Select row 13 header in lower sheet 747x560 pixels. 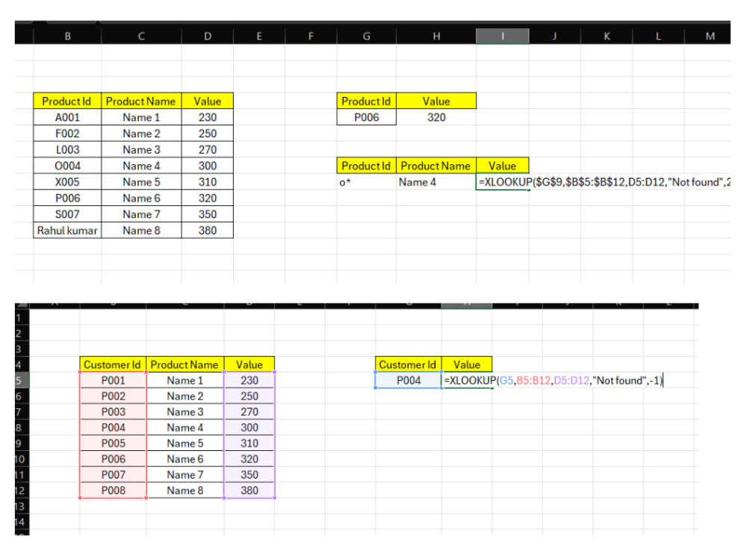coord(22,506)
